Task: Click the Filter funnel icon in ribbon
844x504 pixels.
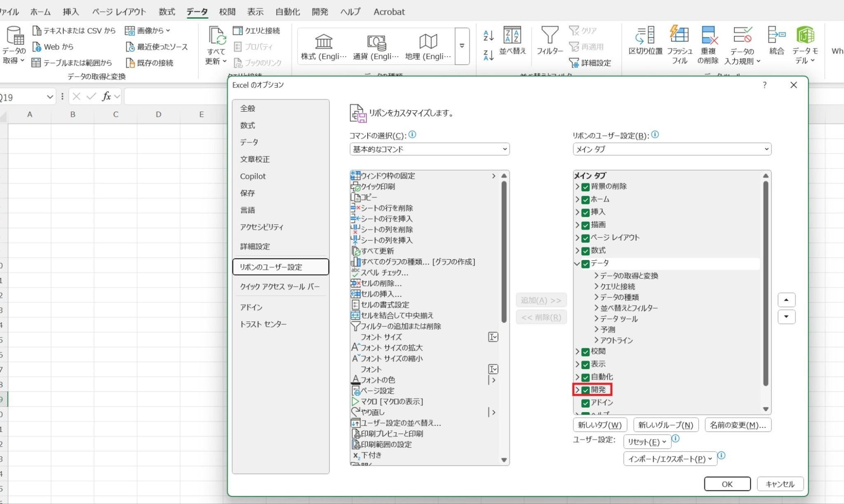Action: pos(549,35)
